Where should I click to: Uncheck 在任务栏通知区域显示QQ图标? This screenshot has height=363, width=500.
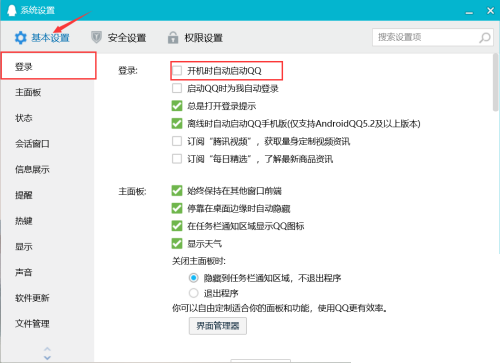click(x=177, y=226)
